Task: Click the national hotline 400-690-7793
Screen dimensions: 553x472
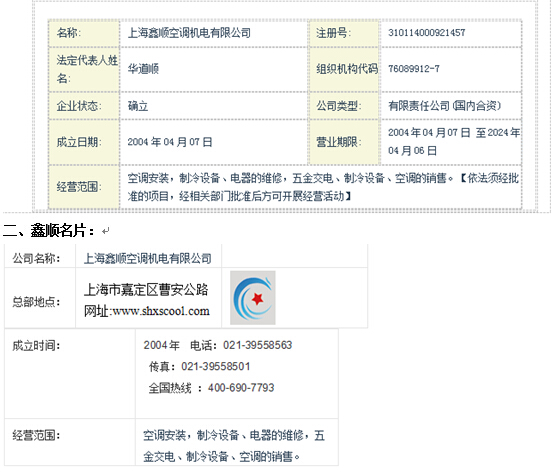Action: tap(241, 388)
